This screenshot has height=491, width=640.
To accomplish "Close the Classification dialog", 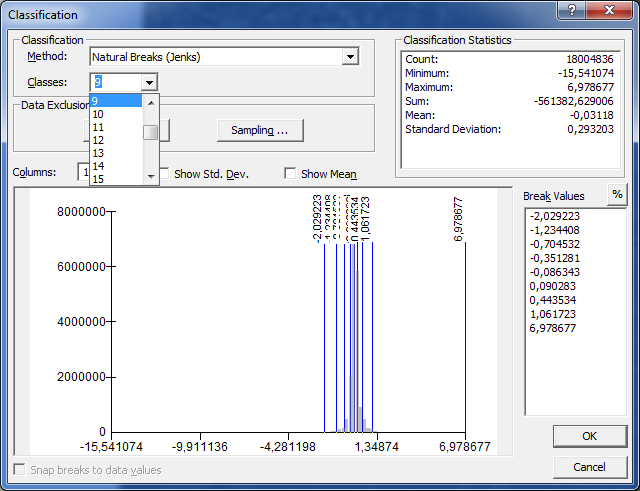I will tap(609, 10).
